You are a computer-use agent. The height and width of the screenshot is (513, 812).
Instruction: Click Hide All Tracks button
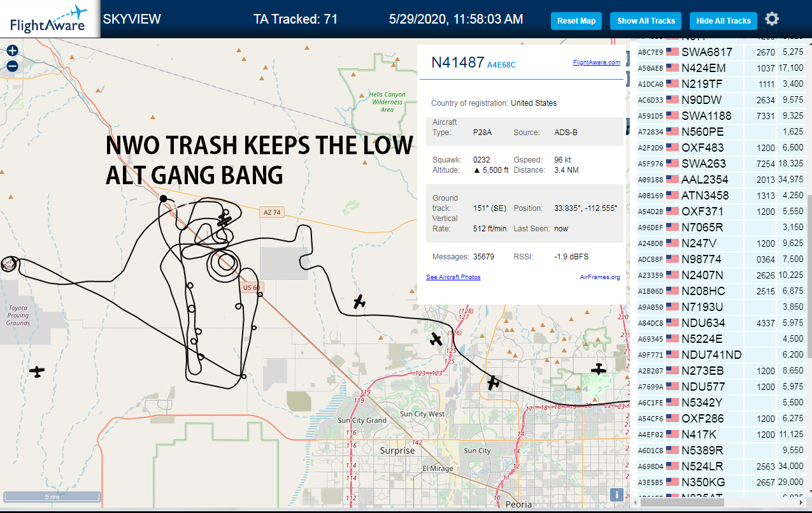coord(723,21)
